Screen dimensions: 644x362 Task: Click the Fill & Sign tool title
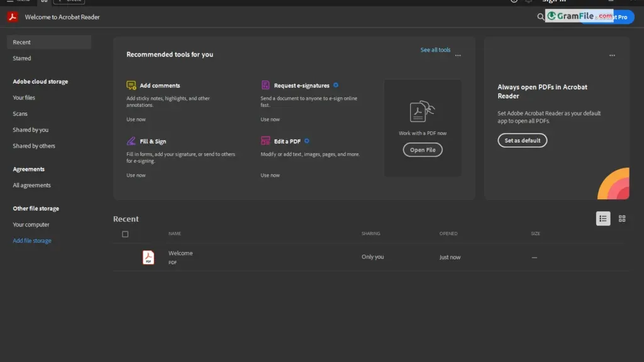point(153,141)
